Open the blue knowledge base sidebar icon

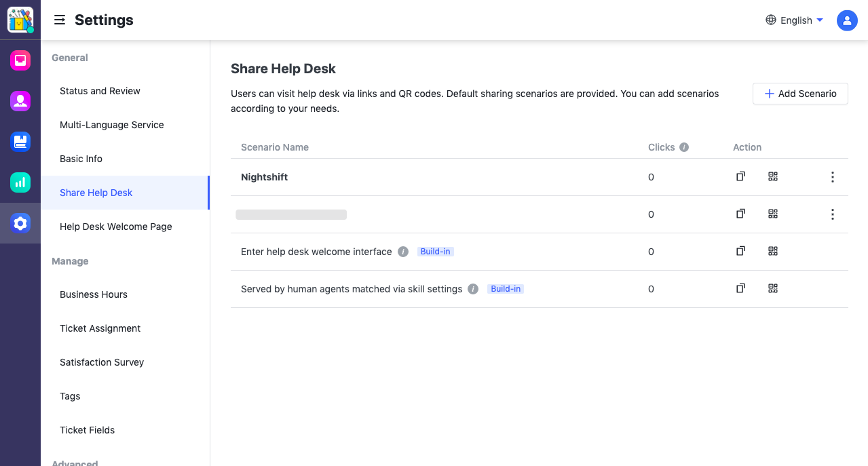[20, 142]
